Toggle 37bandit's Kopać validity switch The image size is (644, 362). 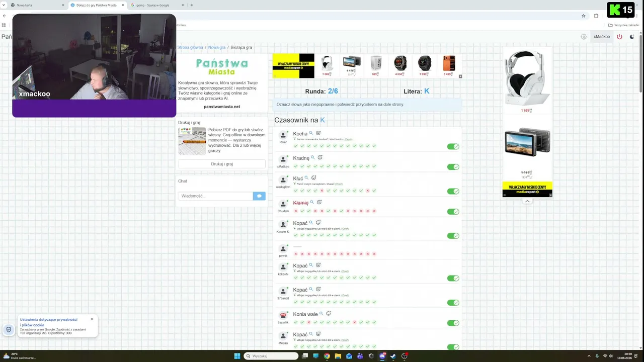click(x=453, y=303)
